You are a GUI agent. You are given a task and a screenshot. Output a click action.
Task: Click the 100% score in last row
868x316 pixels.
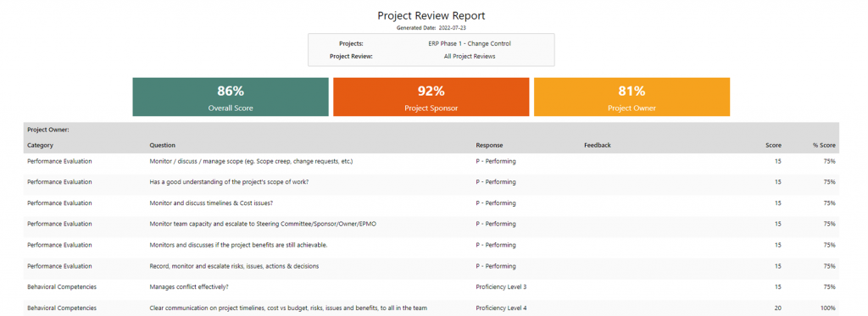click(828, 308)
